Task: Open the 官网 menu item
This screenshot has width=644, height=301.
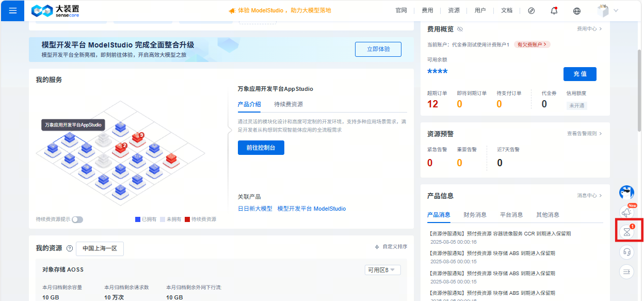Action: click(401, 10)
